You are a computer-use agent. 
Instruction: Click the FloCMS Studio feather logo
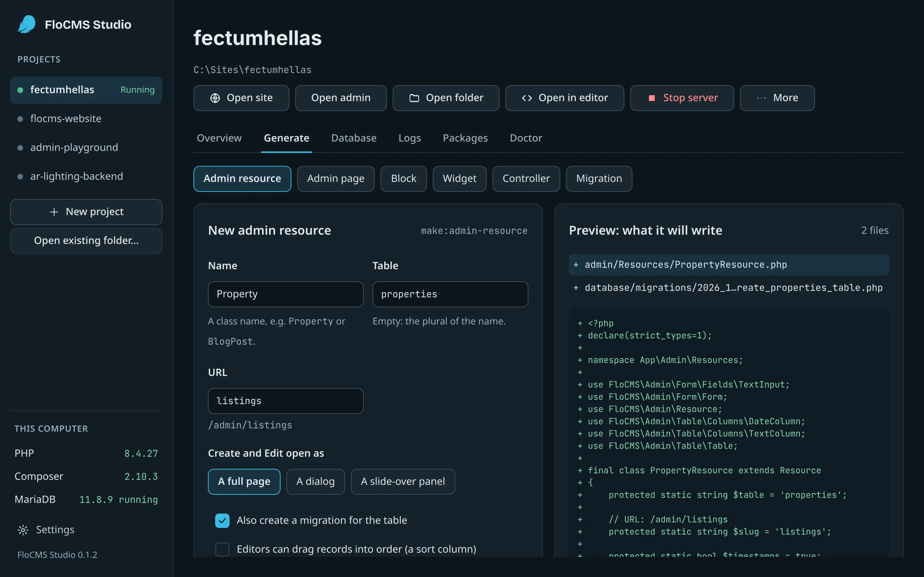(x=27, y=25)
